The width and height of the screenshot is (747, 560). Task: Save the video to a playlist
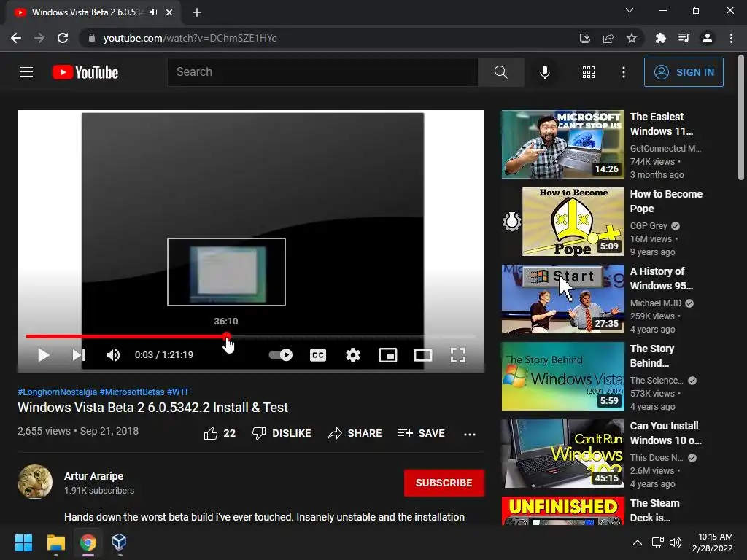pyautogui.click(x=422, y=433)
